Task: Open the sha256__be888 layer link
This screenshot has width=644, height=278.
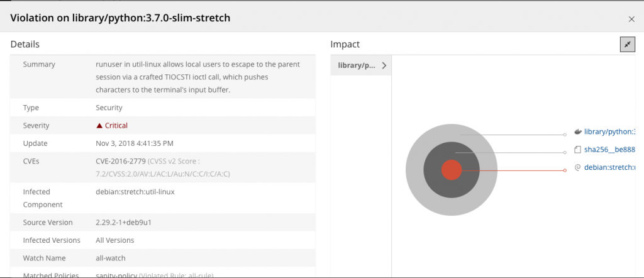Action: click(x=609, y=150)
